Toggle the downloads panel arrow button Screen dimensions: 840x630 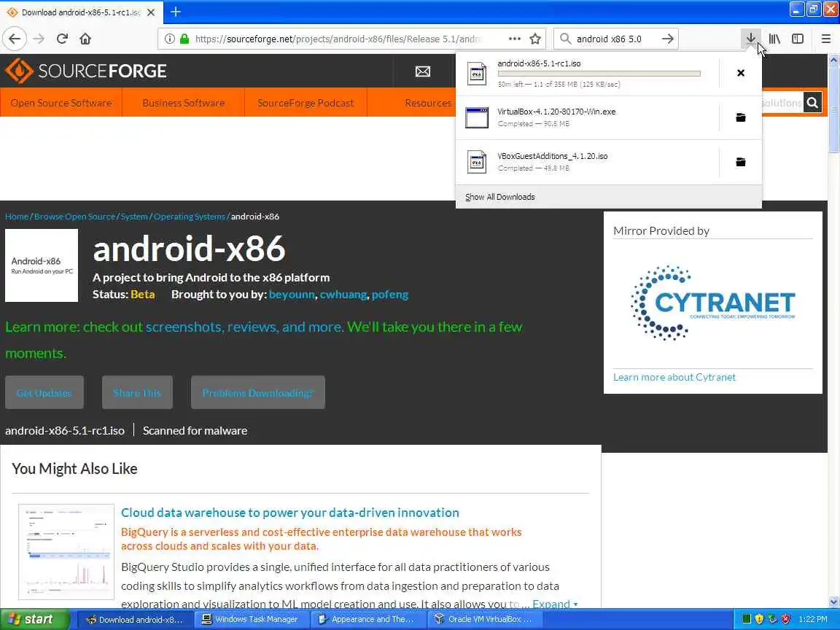750,39
